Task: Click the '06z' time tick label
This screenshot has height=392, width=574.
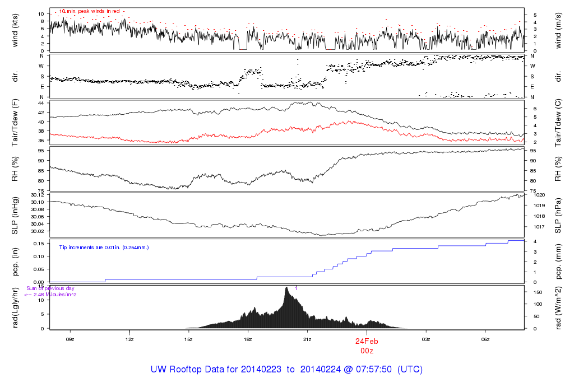Action: click(x=485, y=339)
